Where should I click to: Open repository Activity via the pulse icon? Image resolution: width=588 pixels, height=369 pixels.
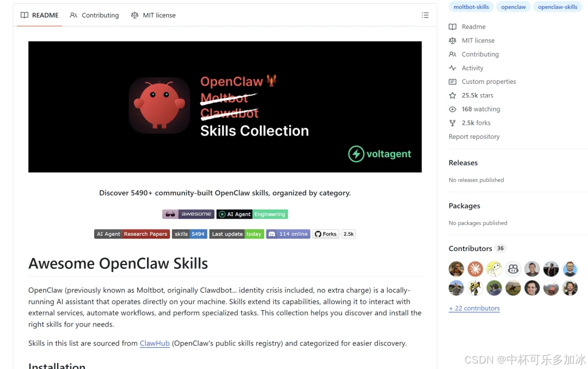(x=452, y=67)
